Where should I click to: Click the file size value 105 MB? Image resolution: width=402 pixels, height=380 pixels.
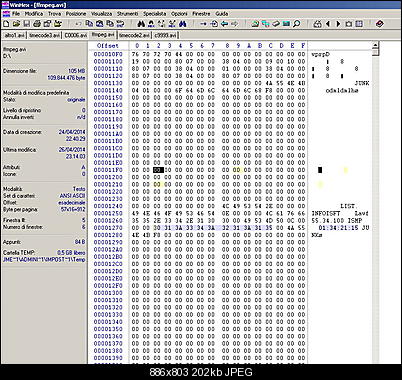pyautogui.click(x=77, y=71)
